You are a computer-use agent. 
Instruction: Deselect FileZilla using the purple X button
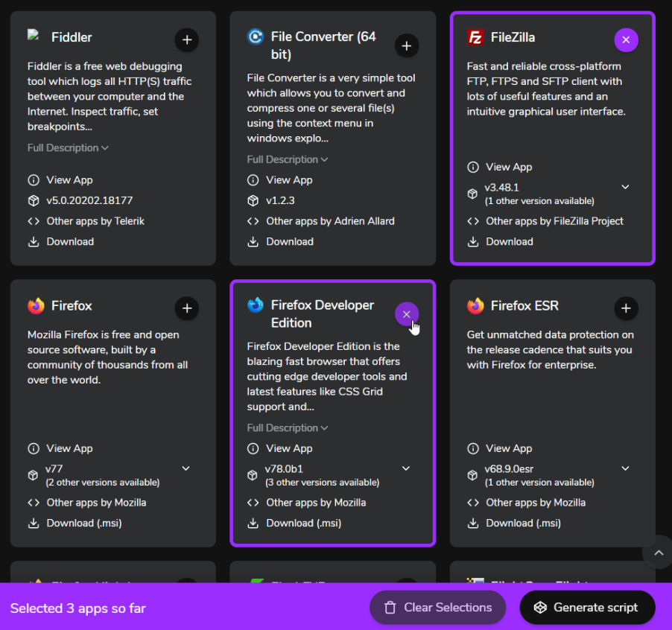click(626, 39)
